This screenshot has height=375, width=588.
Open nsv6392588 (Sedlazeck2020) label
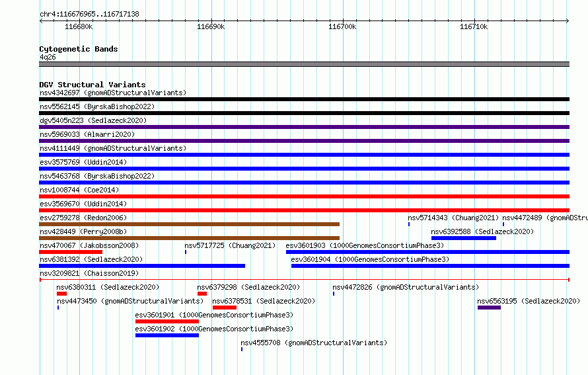pos(482,231)
